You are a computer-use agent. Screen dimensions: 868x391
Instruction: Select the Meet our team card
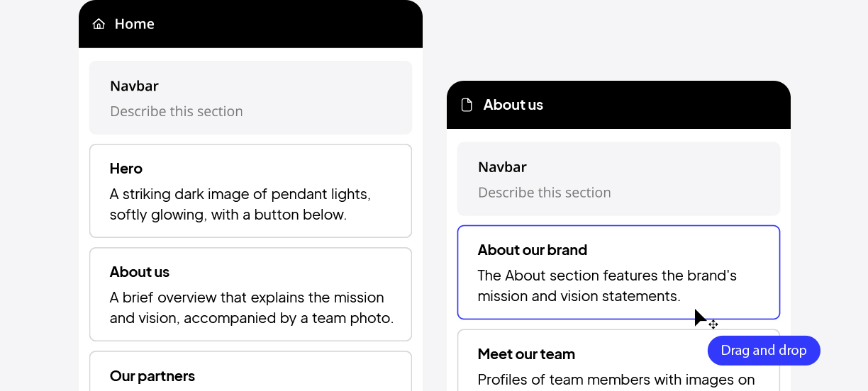pos(618,360)
